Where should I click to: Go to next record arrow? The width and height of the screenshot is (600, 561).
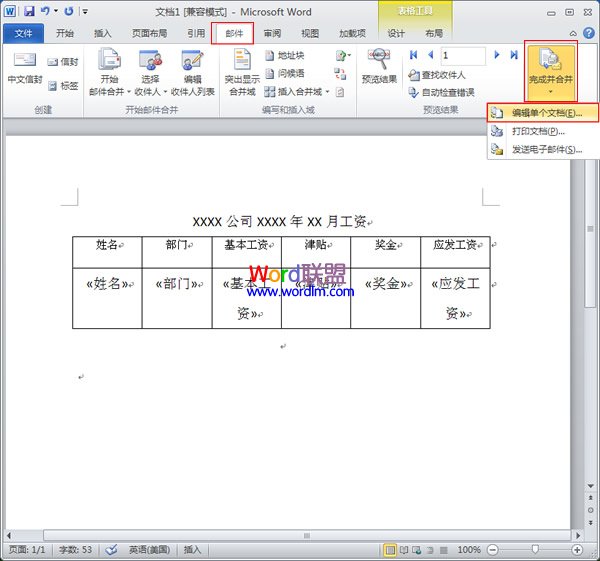[496, 56]
